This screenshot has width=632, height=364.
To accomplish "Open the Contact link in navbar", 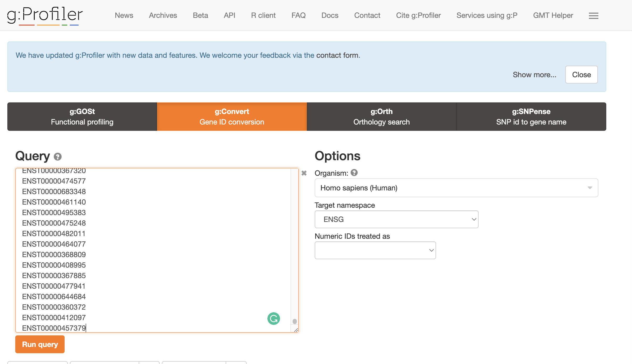I will pyautogui.click(x=367, y=15).
